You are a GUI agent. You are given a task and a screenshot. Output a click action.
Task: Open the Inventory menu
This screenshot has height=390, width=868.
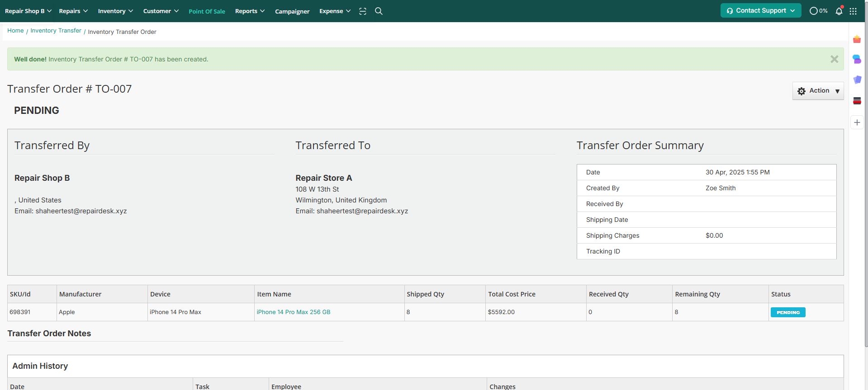[115, 11]
